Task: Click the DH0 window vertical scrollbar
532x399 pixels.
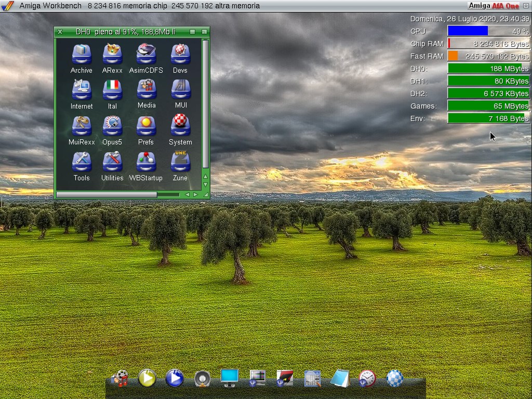Action: click(205, 104)
